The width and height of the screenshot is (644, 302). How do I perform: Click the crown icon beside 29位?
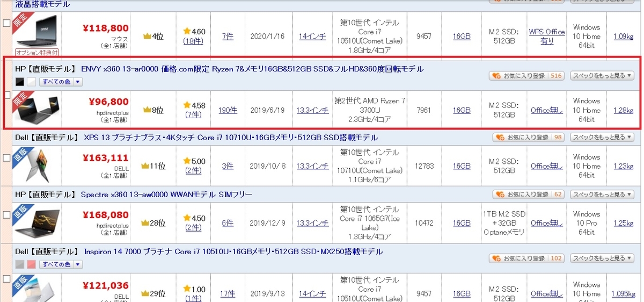coord(145,294)
